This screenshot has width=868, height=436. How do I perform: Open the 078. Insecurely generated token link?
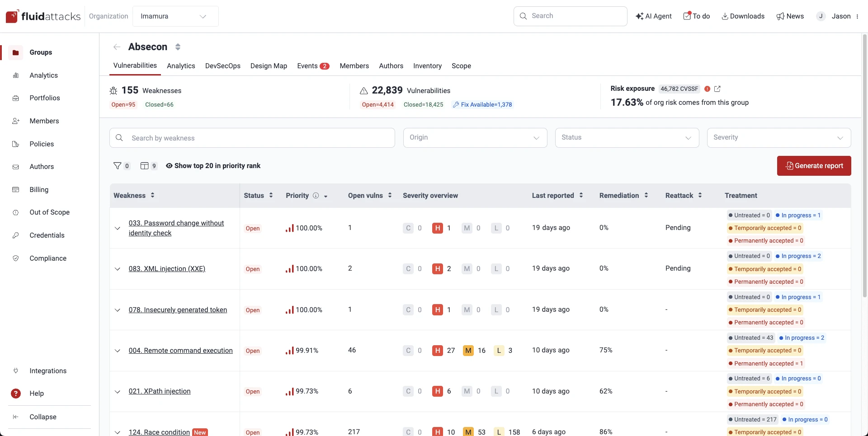(x=178, y=310)
